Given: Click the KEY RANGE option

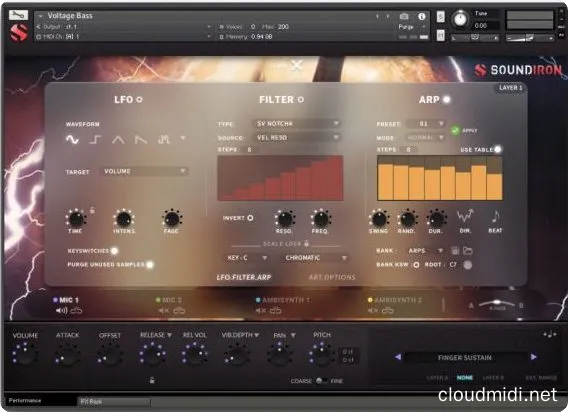Looking at the screenshot, I should (541, 378).
